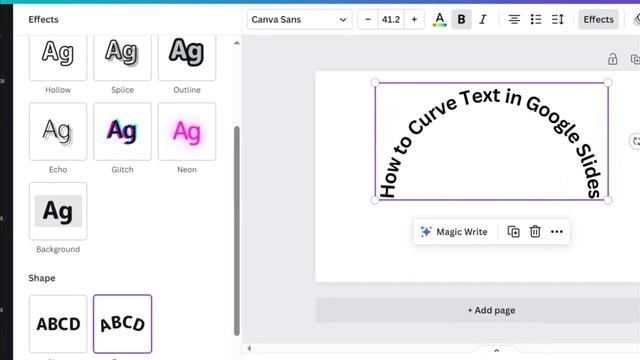Toggle bulleted list
This screenshot has width=640, height=360.
(536, 20)
